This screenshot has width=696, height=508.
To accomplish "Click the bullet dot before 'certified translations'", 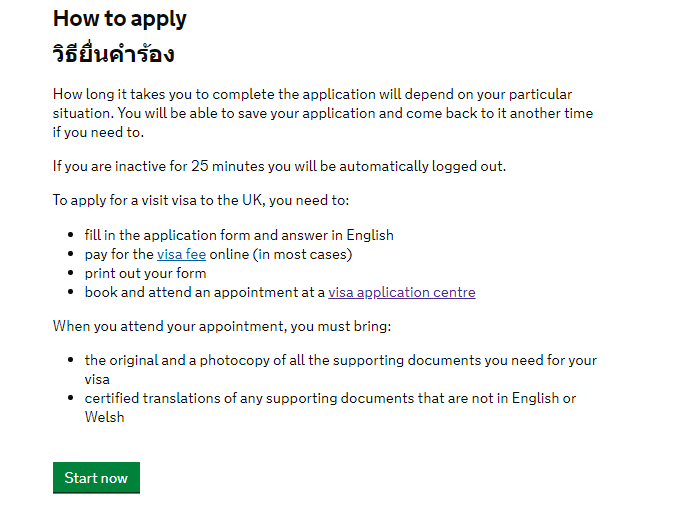I will [70, 399].
